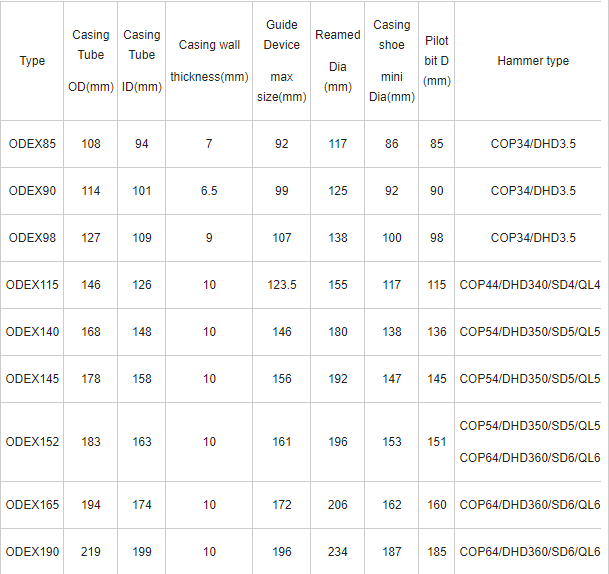Select the 6.5 wall thickness value

pos(209,191)
